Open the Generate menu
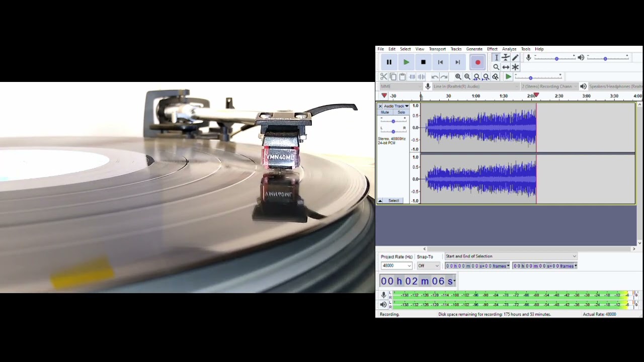This screenshot has width=644, height=362. (474, 49)
